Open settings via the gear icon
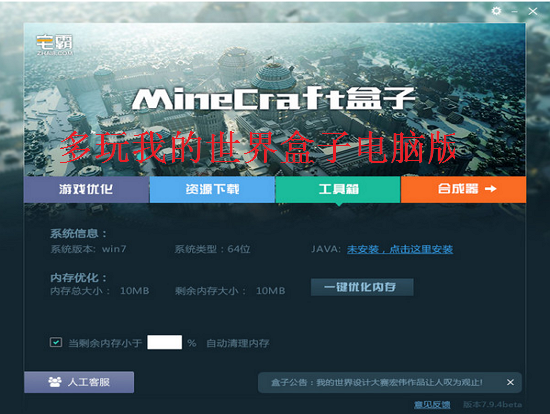Viewport: 550px width, 414px height. [496, 11]
